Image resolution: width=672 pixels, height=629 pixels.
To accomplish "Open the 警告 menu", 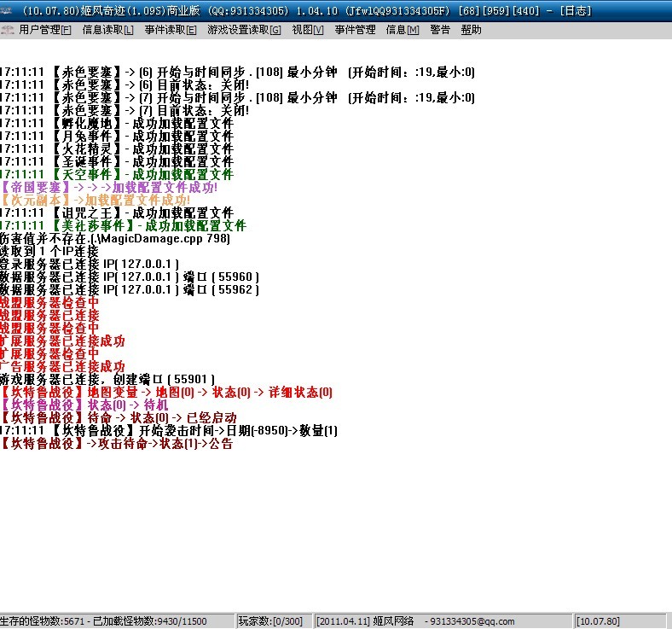I will point(440,30).
